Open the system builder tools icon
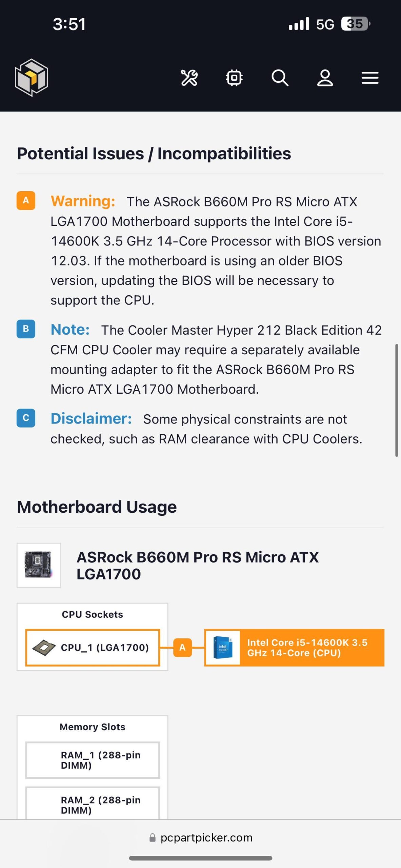This screenshot has width=401, height=868. [x=189, y=78]
